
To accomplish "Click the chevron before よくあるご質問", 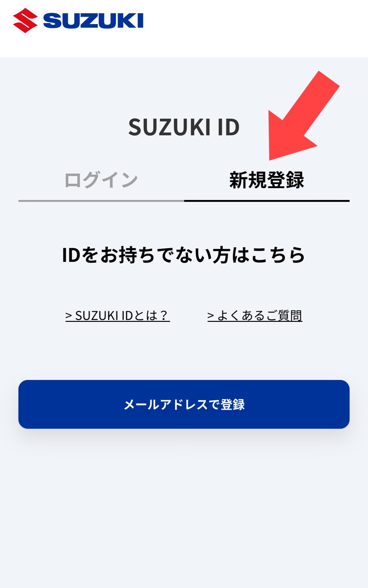I will 211,316.
